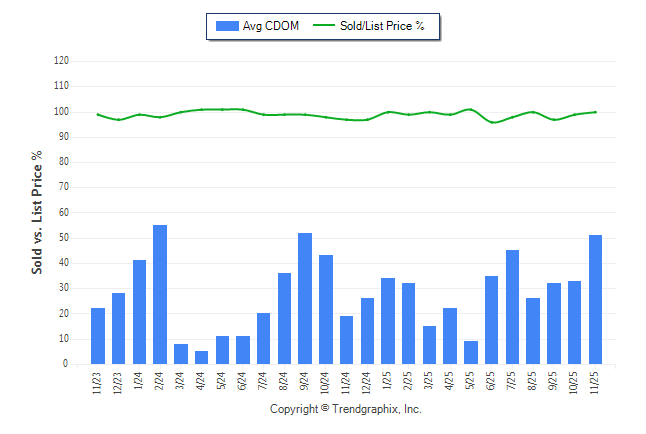Click the 8/25 x-axis date label
Viewport: 646px width, 434px height.
534,382
